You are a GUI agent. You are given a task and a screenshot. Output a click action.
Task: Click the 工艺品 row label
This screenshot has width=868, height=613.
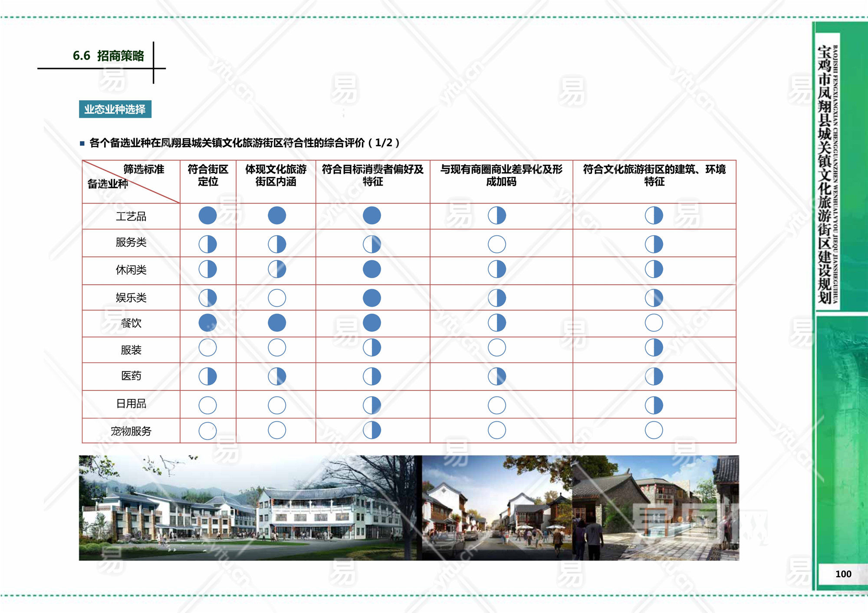[131, 216]
